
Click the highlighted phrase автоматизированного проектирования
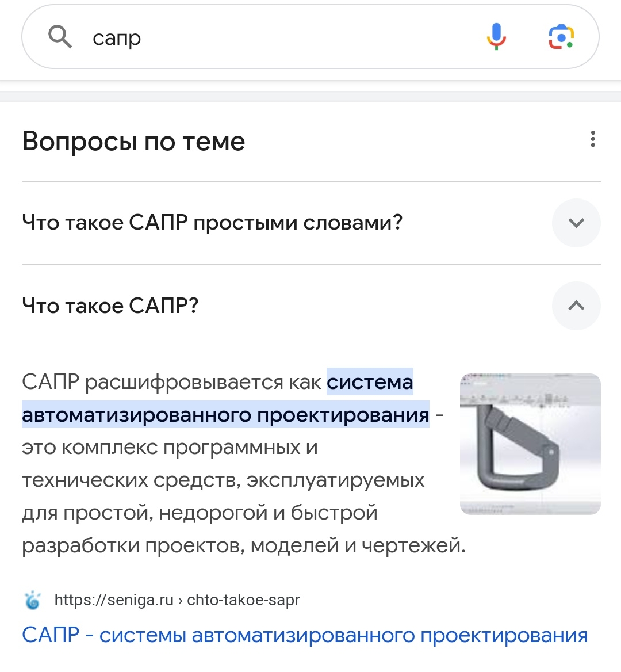tap(226, 415)
